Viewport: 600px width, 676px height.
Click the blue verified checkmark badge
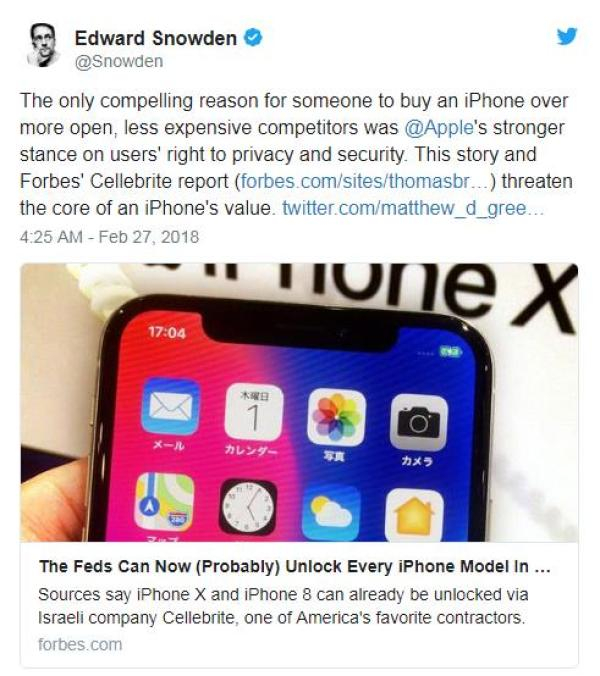[x=253, y=38]
